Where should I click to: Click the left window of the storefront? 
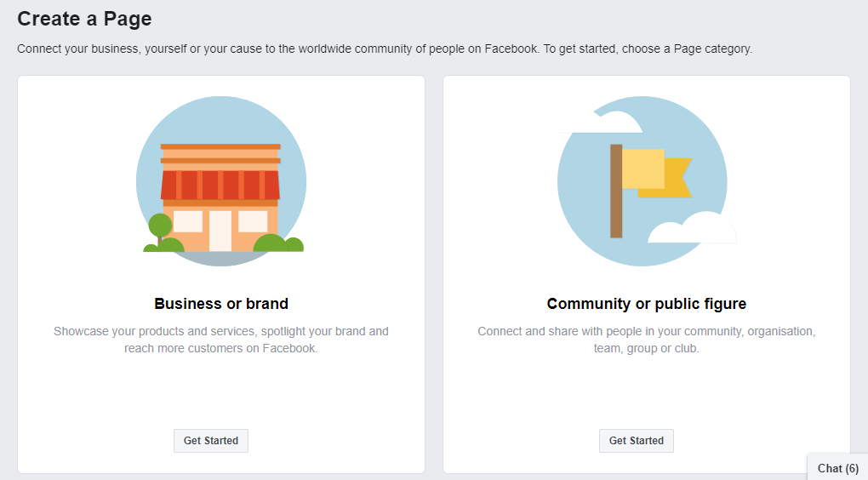[x=188, y=221]
